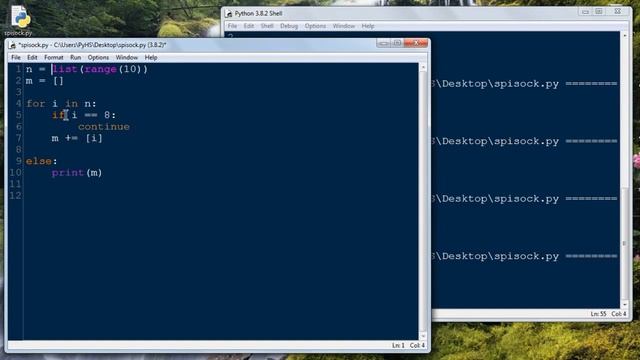Click the Python Shell window title icon
The height and width of the screenshot is (360, 640).
[229, 13]
